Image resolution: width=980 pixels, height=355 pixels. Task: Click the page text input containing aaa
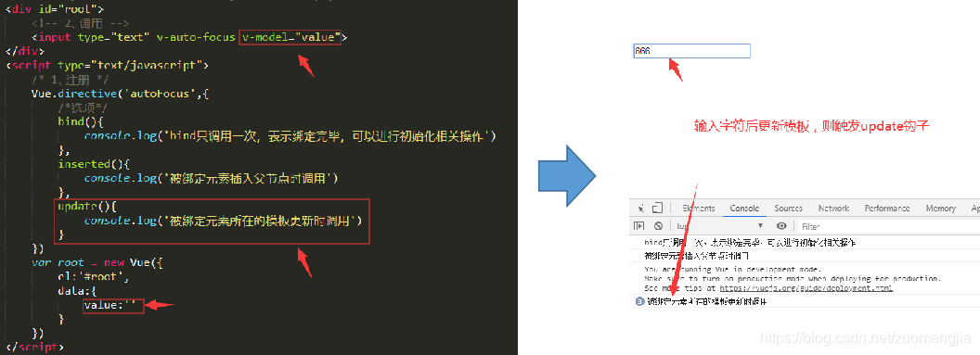pyautogui.click(x=691, y=51)
